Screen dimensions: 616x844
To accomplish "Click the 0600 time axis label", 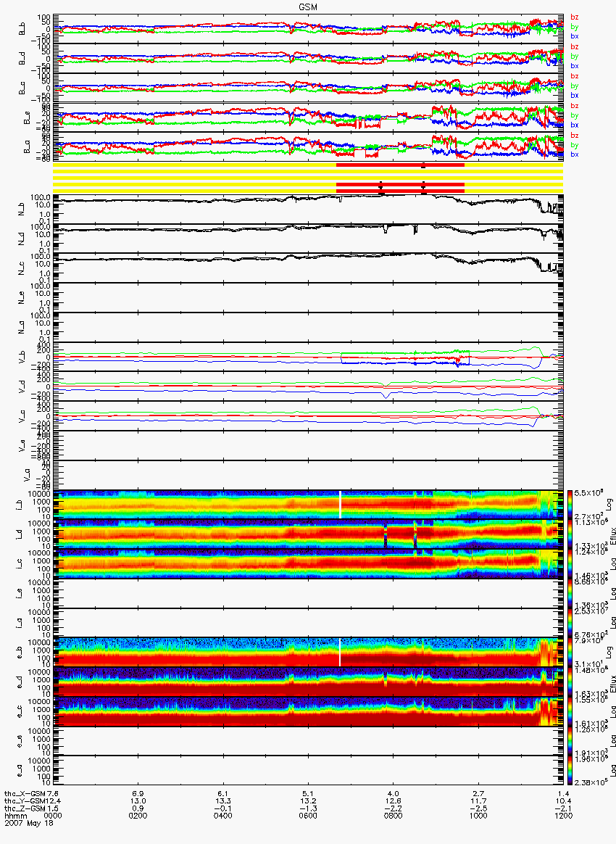I will tap(308, 816).
